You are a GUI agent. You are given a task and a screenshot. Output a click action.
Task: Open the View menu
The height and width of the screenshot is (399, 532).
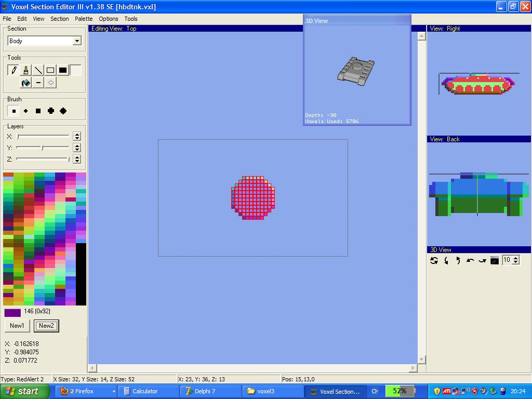[38, 19]
